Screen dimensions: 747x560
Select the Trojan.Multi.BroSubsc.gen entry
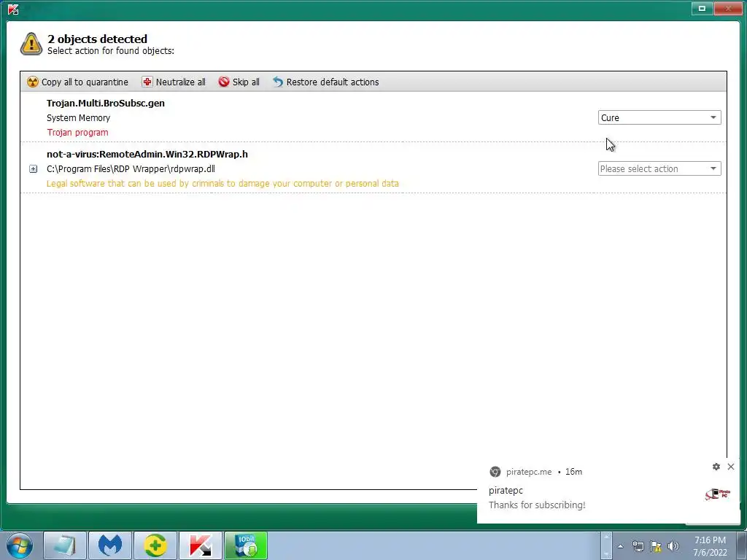tap(106, 103)
